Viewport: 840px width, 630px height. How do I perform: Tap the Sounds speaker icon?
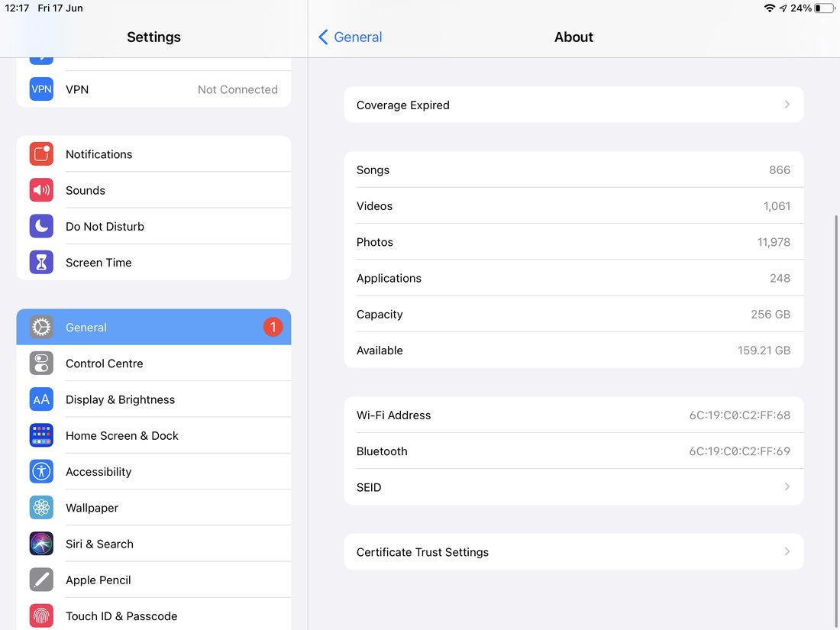coord(41,190)
